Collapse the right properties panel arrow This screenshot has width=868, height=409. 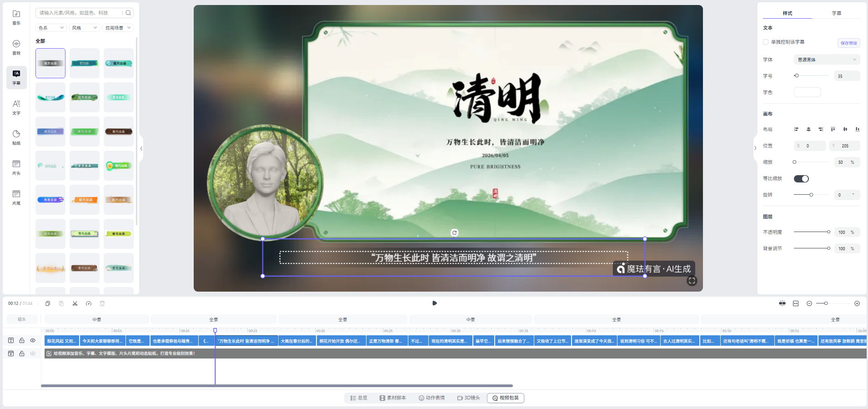(x=755, y=148)
